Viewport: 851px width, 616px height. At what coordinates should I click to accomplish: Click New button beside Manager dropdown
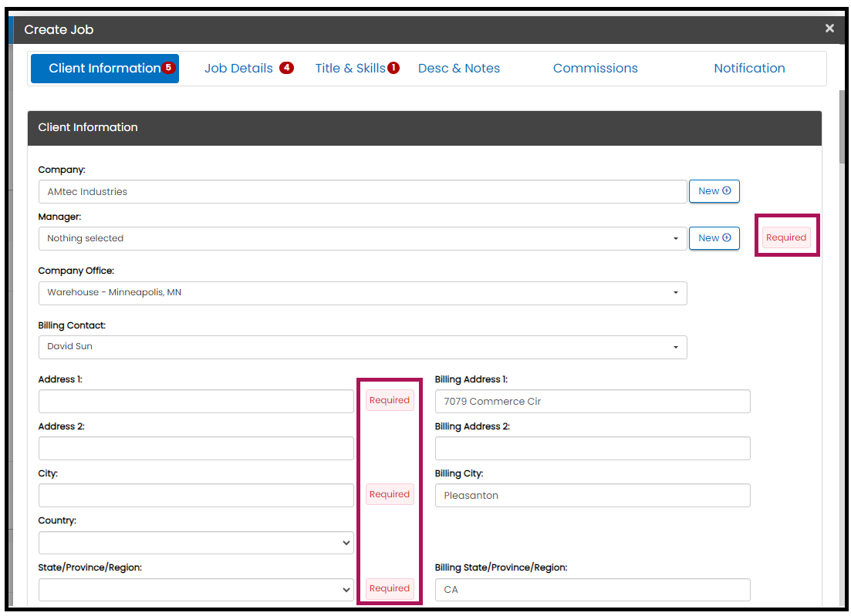pyautogui.click(x=714, y=238)
